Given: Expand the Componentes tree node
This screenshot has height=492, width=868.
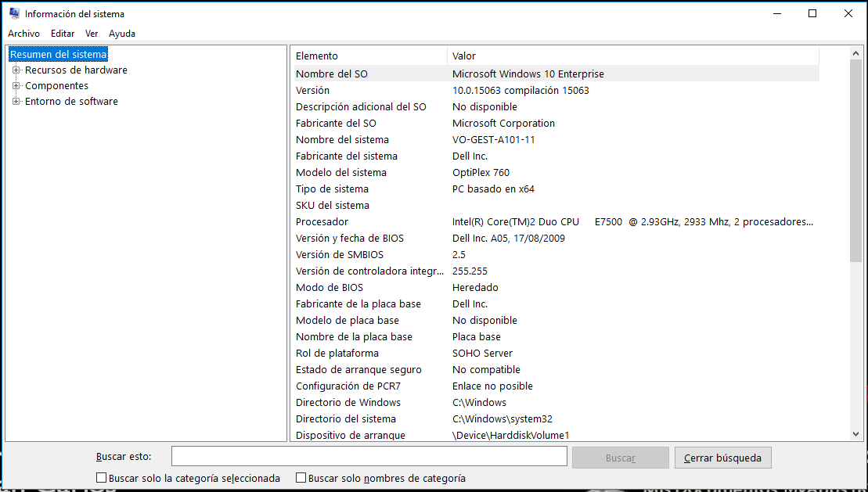Looking at the screenshot, I should pyautogui.click(x=16, y=85).
